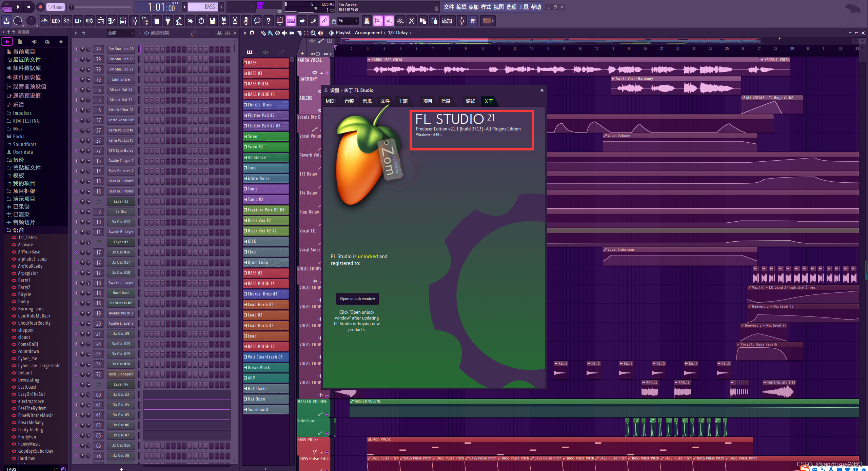Switch to the MIDI tab in settings
This screenshot has width=868, height=471.
331,101
